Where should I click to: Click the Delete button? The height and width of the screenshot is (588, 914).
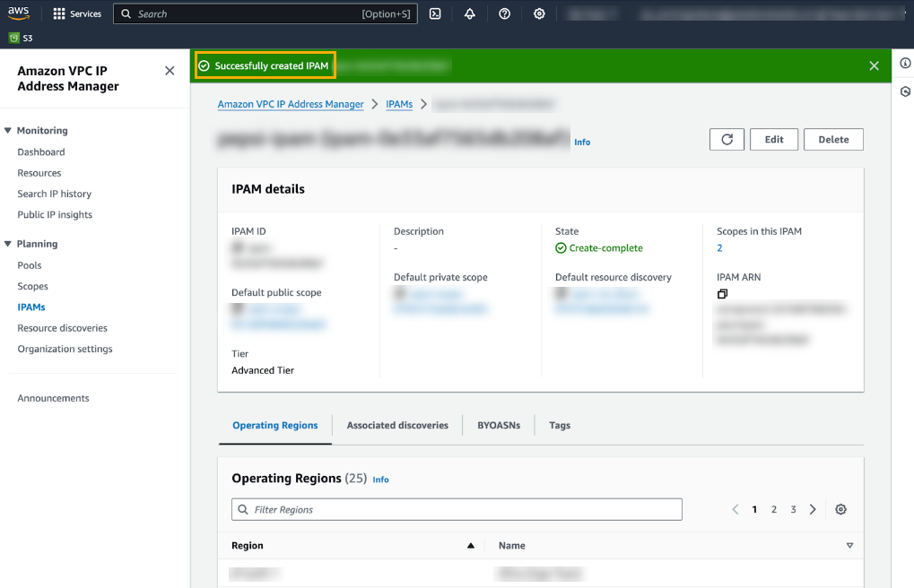point(833,140)
